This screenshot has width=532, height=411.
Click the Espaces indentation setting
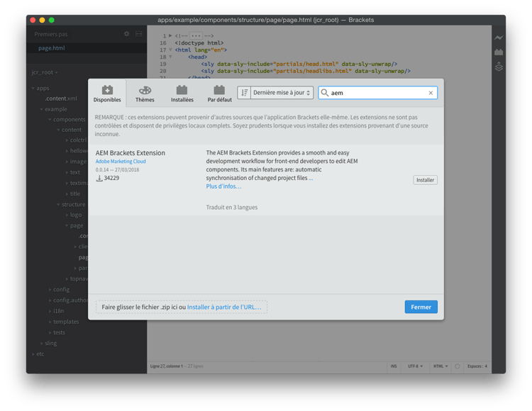point(477,366)
